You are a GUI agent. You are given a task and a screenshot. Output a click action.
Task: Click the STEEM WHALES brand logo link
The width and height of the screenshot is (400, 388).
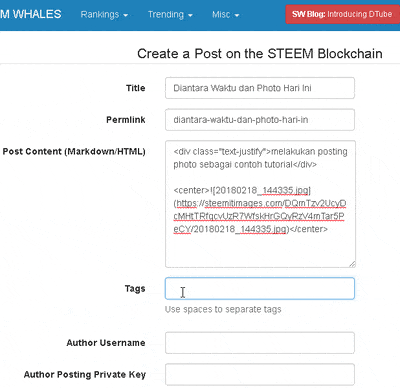click(31, 14)
